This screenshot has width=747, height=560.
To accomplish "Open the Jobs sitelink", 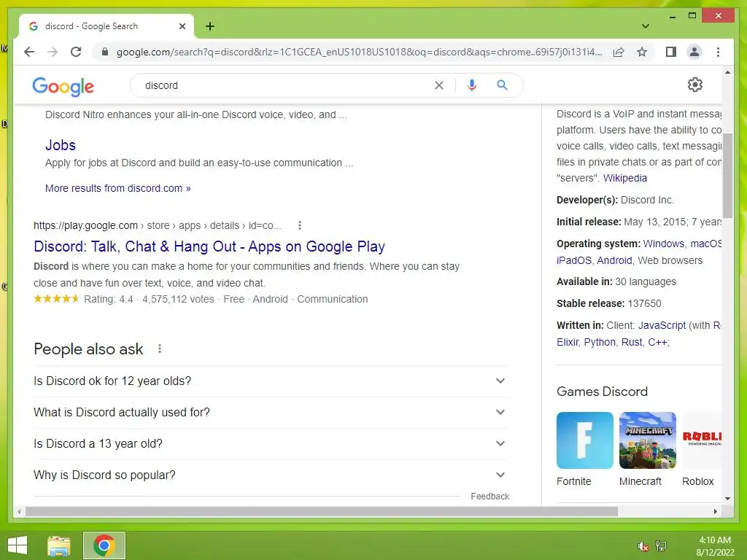I will [61, 145].
